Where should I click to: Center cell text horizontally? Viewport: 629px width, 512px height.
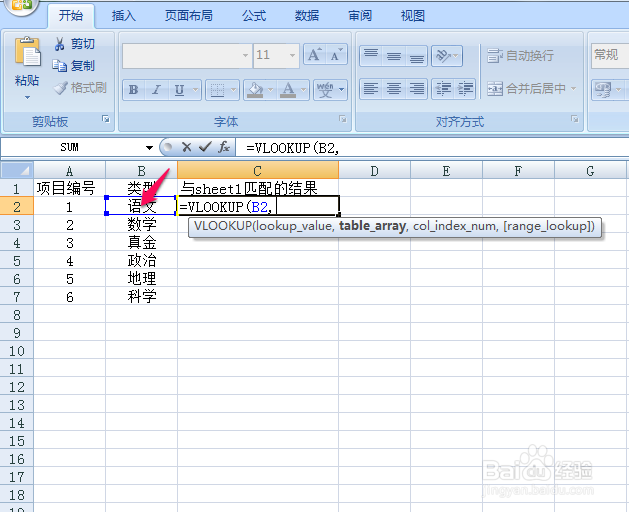pyautogui.click(x=394, y=89)
